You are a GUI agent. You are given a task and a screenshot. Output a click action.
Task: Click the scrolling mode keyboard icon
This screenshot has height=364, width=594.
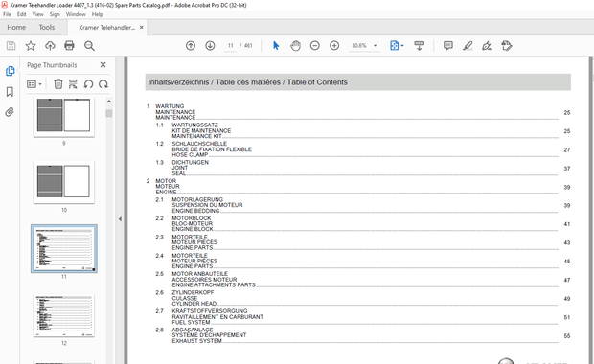tap(419, 46)
